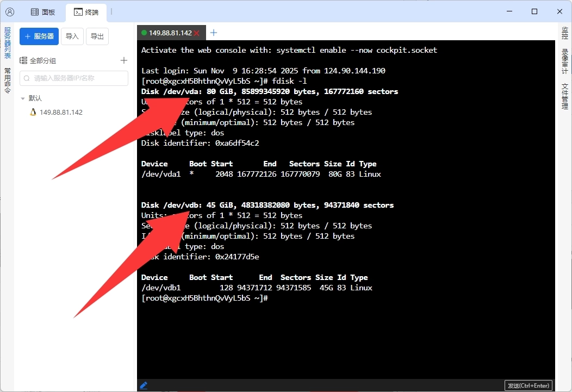Show the 服务器列表 server list sidebar
Image resolution: width=572 pixels, height=392 pixels.
(x=7, y=43)
